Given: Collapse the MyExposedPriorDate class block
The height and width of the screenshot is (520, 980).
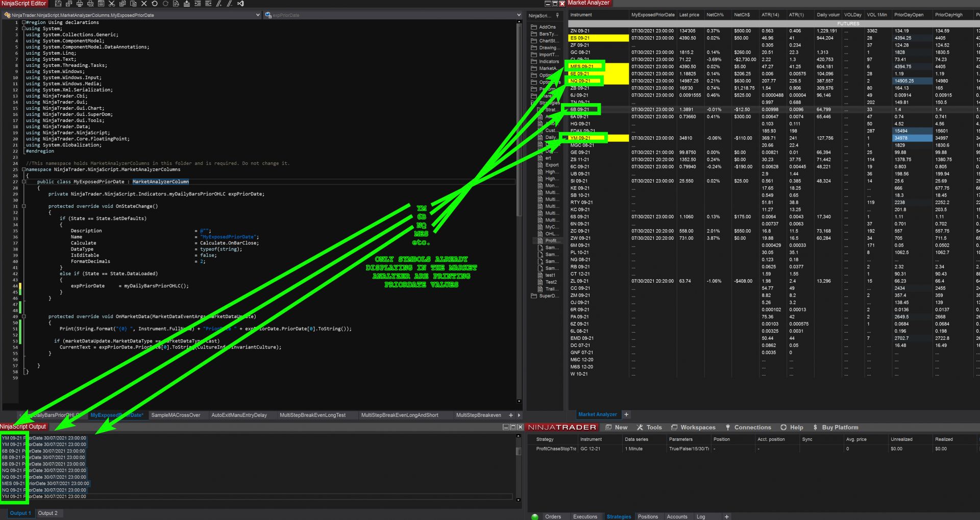Looking at the screenshot, I should click(x=23, y=182).
